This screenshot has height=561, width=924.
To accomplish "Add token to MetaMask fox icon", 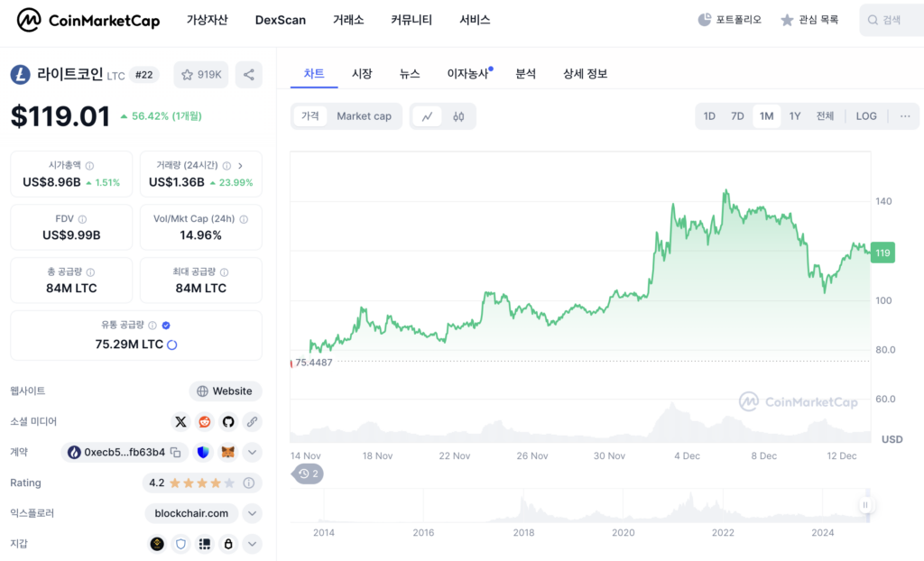I will 227,453.
